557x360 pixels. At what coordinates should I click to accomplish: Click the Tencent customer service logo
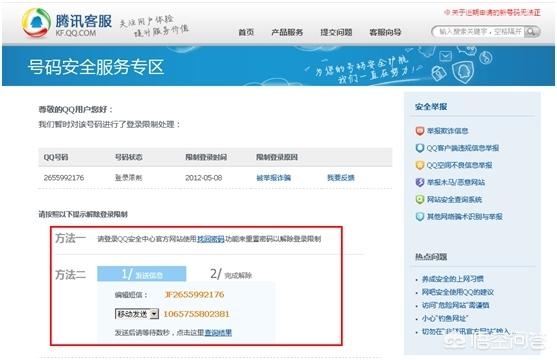(36, 23)
